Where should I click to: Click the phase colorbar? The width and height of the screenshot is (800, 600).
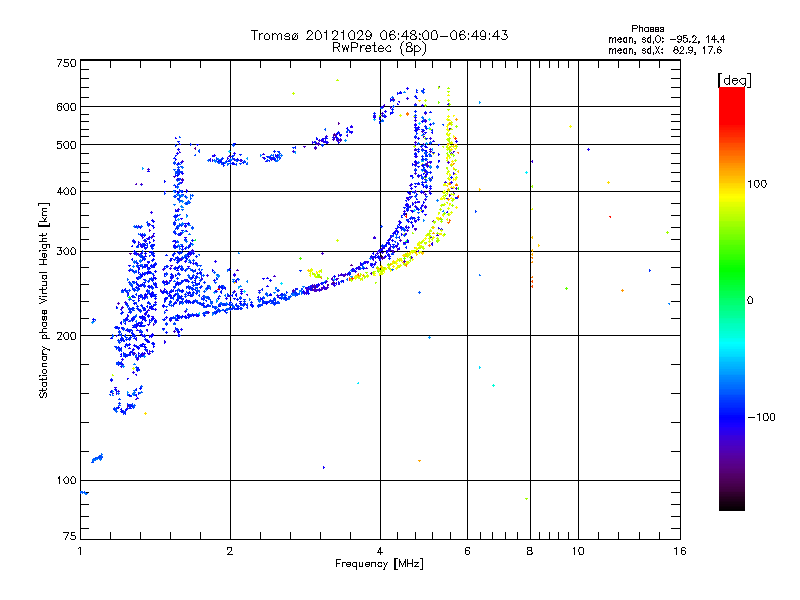click(x=732, y=298)
